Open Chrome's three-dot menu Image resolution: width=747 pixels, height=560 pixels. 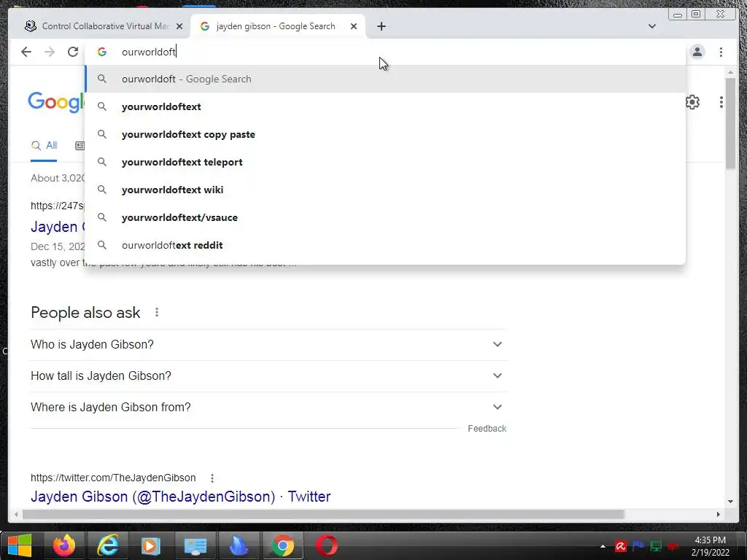pos(721,52)
